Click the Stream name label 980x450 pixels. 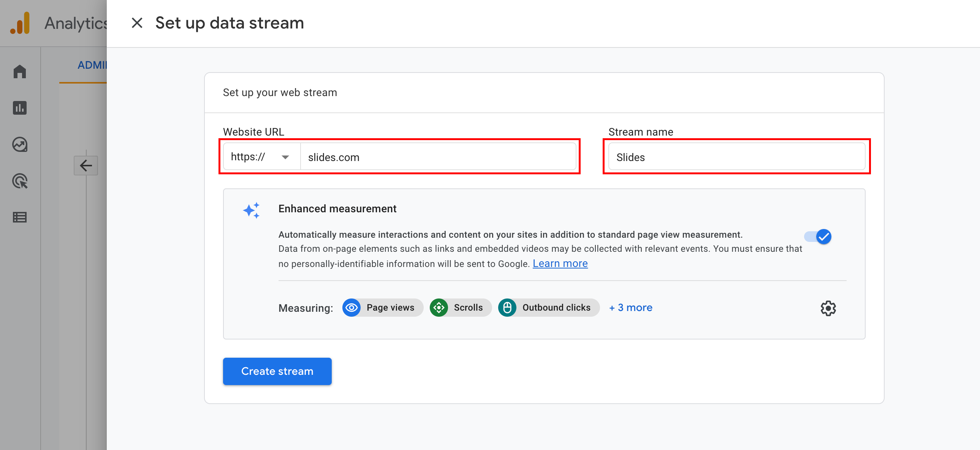tap(641, 132)
